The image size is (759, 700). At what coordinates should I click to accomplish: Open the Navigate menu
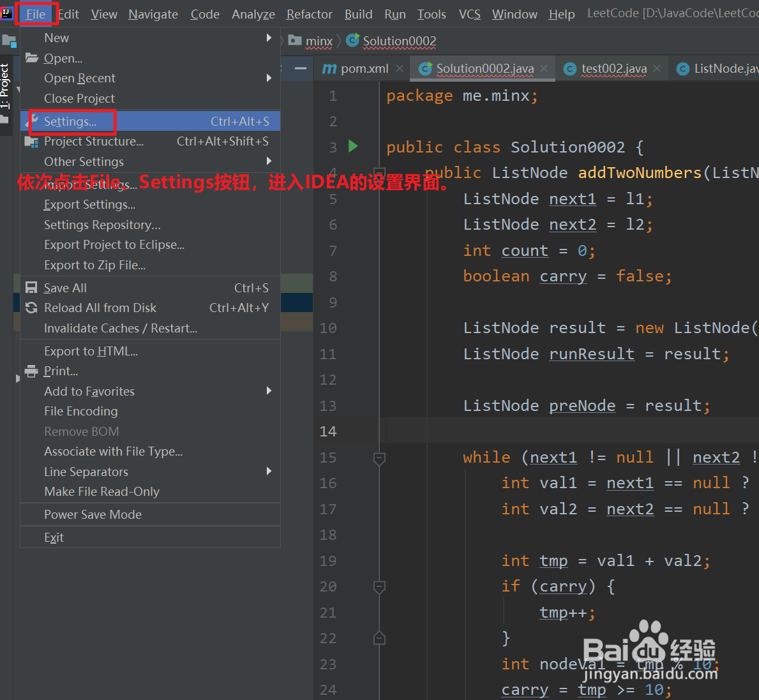153,14
